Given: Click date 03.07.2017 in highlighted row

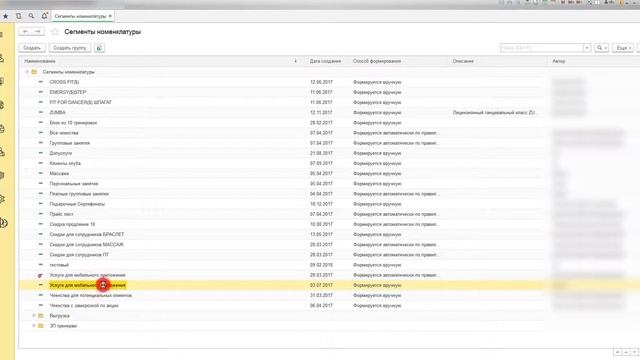Looking at the screenshot, I should tap(321, 285).
